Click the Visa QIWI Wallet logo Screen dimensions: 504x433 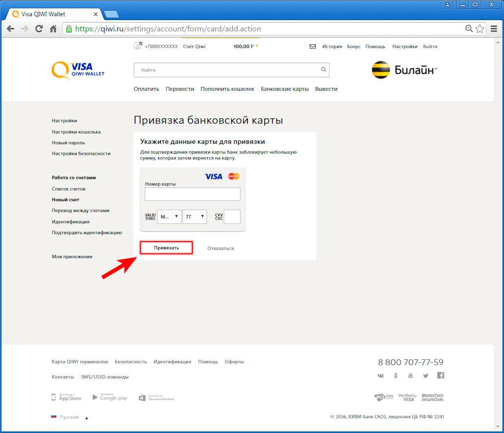point(78,70)
